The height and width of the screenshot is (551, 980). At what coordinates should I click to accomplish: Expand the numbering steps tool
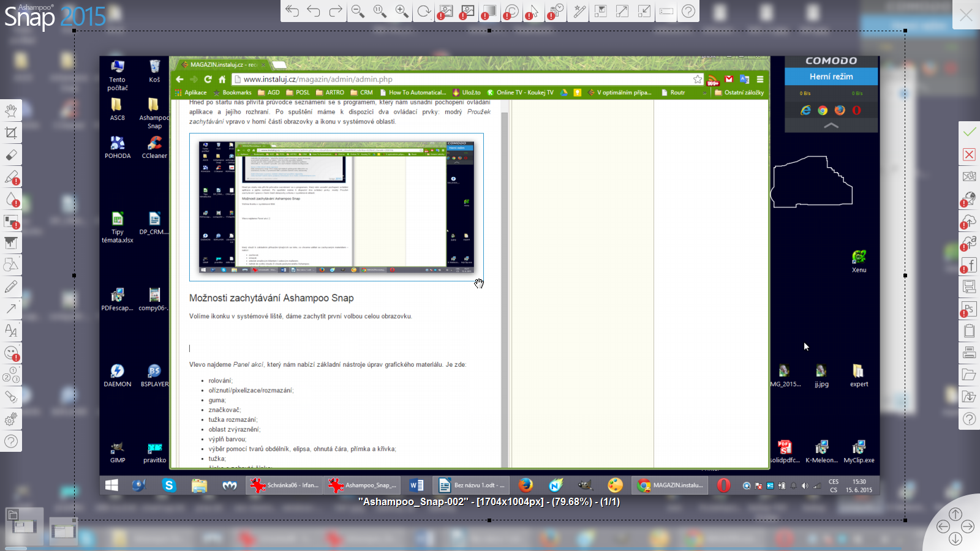(x=11, y=375)
